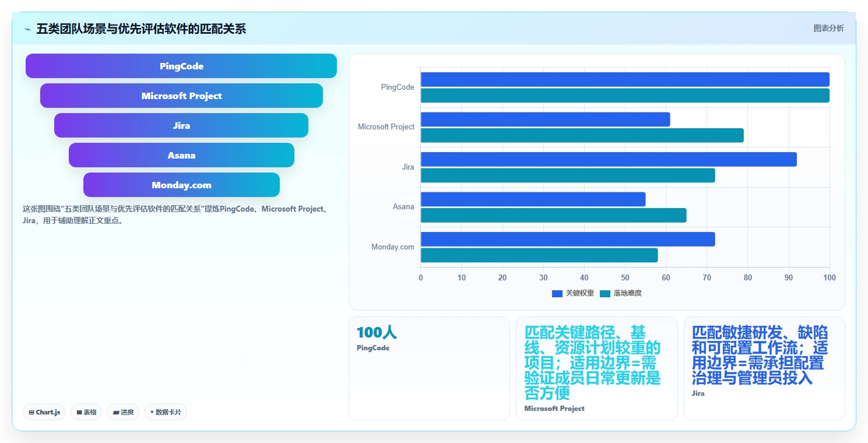Viewport: 868px width, 443px height.
Task: Click the Monday.com y-axis label
Action: 393,247
